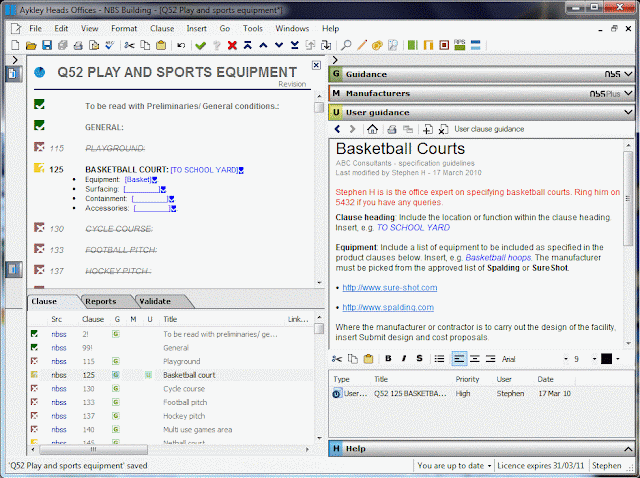The image size is (640, 478).
Task: Open the Containment value dropdown
Action: (x=172, y=199)
